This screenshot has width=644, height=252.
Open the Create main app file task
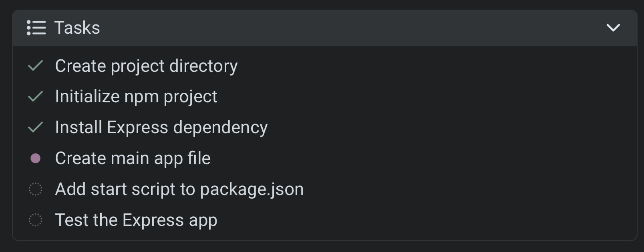(132, 159)
